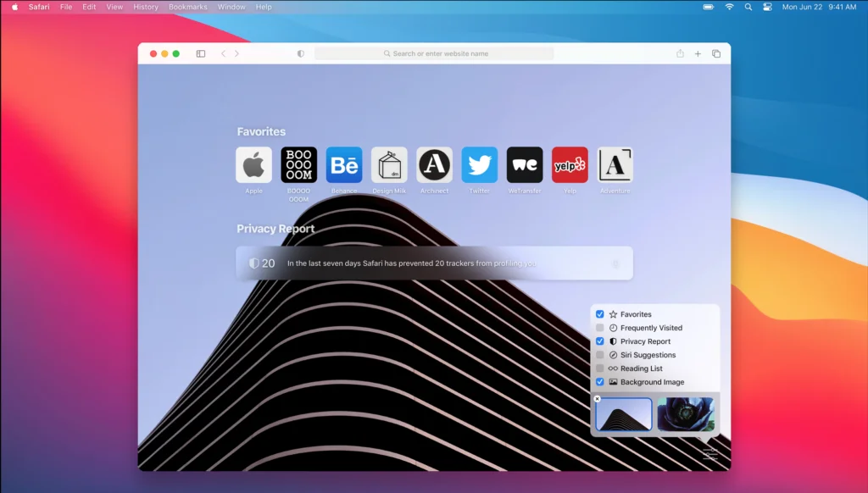Image resolution: width=868 pixels, height=493 pixels.
Task: Open the Edit menu
Action: coord(89,7)
